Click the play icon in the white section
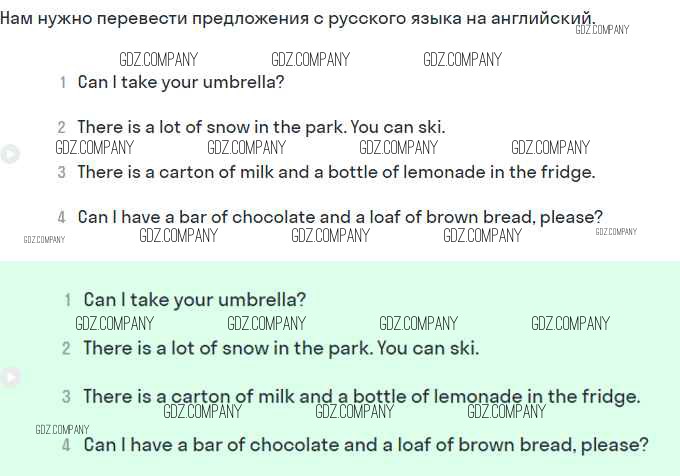680x476 pixels. click(x=10, y=153)
